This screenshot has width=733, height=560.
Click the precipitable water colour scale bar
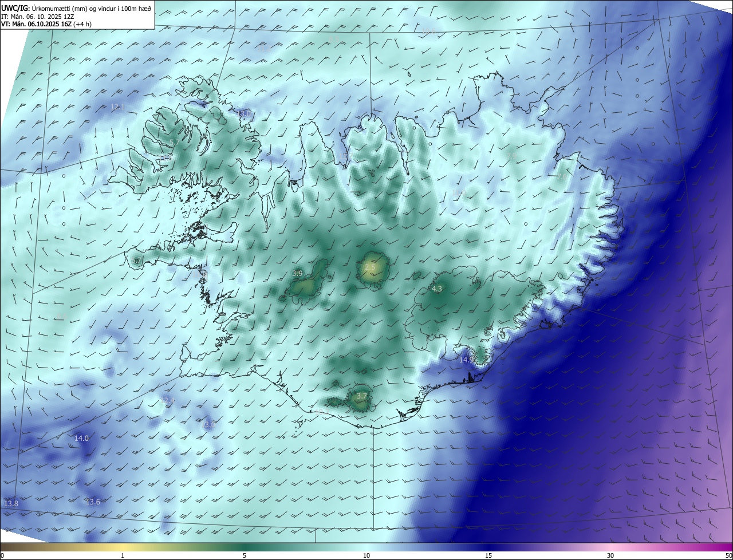pos(366,547)
